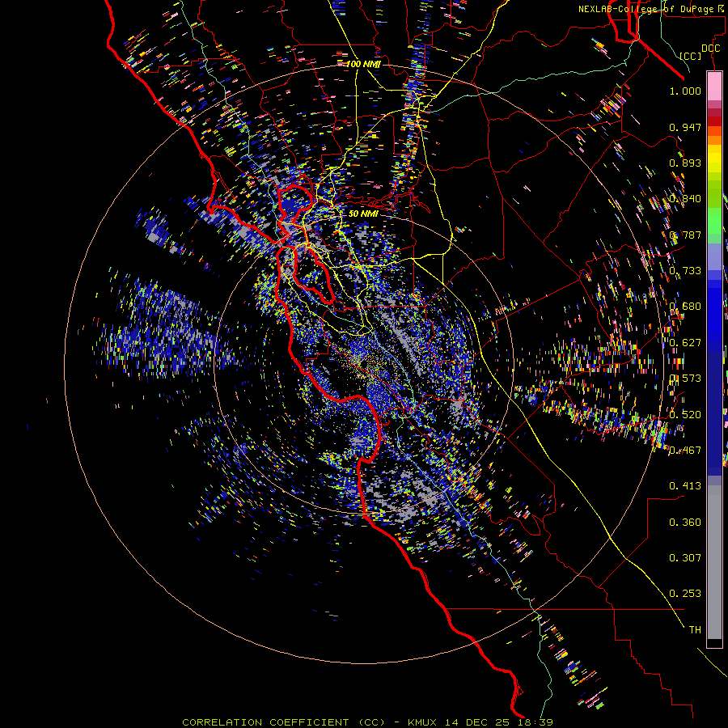Click the "100 NMI" range ring label
This screenshot has height=728, width=728.
click(363, 64)
